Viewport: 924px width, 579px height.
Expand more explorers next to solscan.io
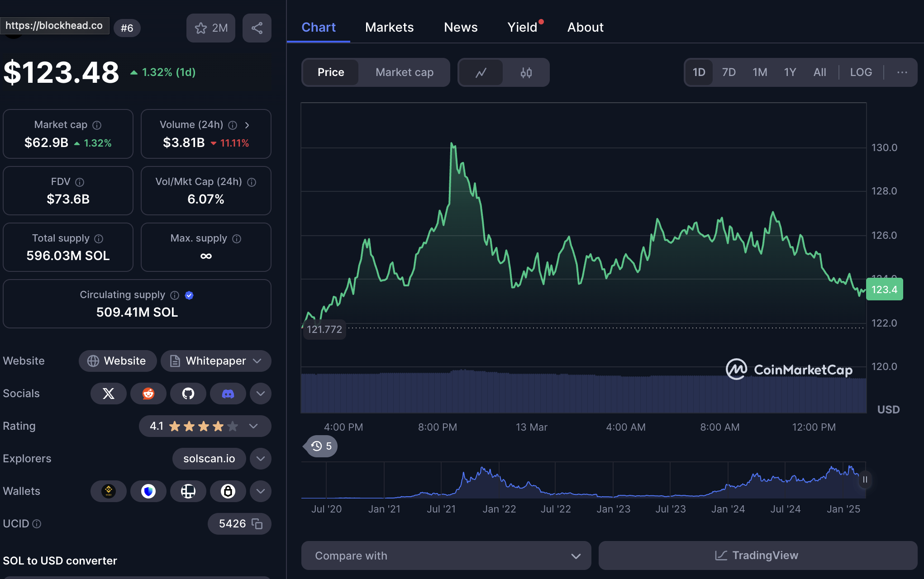pyautogui.click(x=261, y=459)
